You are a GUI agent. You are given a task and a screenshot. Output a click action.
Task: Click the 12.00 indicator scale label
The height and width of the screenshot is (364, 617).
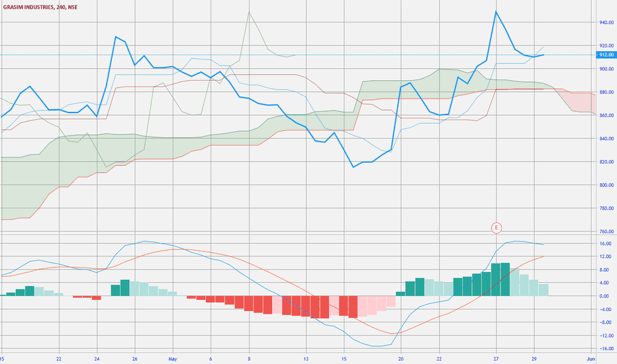tap(606, 257)
